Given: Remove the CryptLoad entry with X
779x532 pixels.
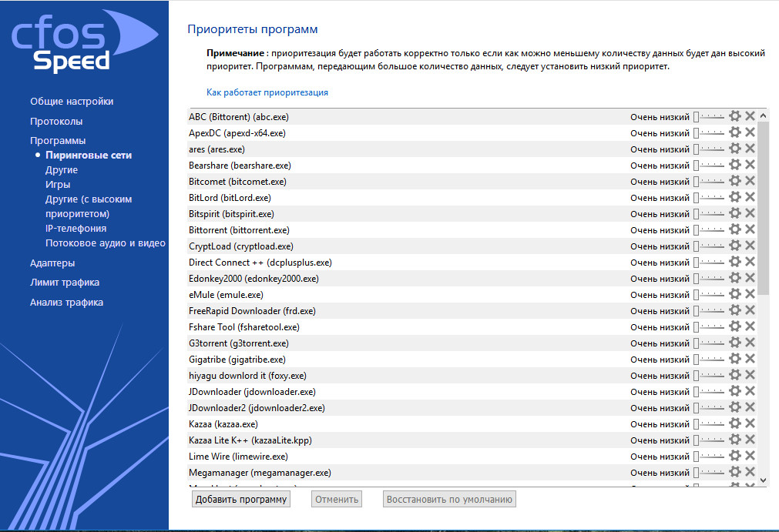Looking at the screenshot, I should click(x=750, y=246).
